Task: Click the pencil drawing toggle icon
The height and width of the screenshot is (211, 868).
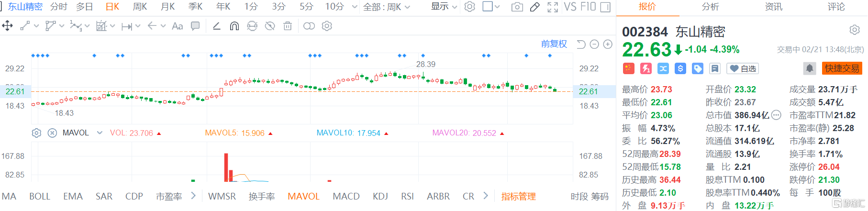Action: point(535,7)
